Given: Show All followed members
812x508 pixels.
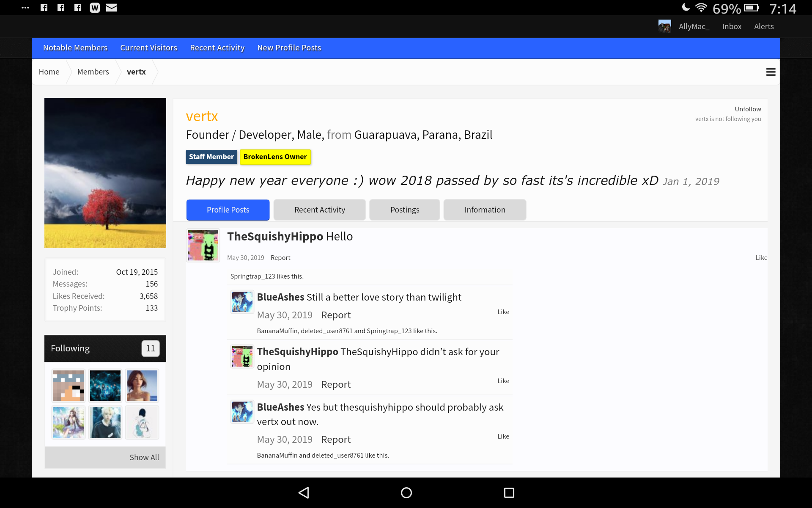Looking at the screenshot, I should [x=144, y=458].
